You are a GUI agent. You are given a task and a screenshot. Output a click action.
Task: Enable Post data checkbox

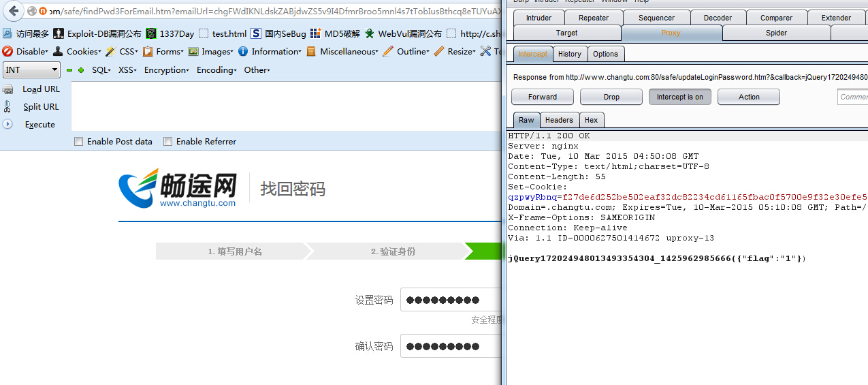(78, 142)
